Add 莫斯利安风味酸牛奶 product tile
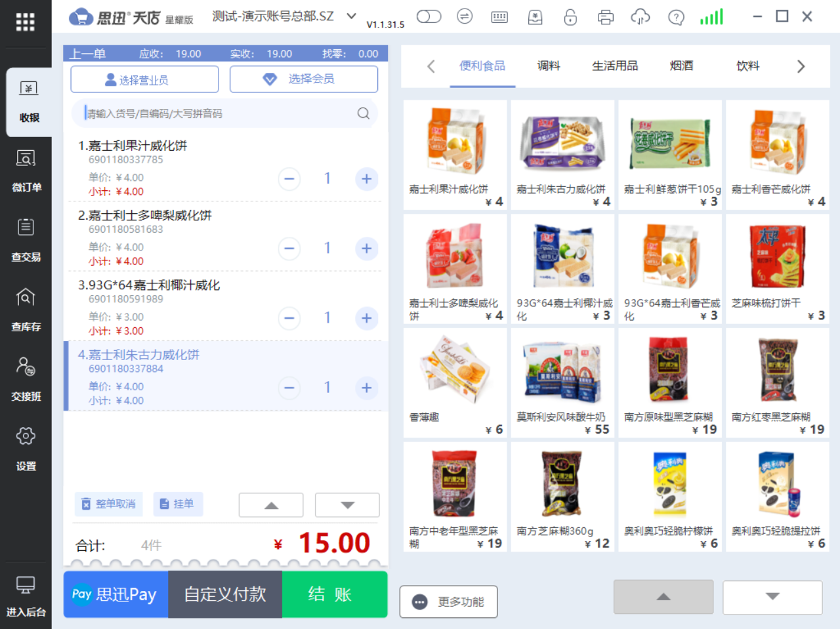840x629 pixels. [563, 383]
